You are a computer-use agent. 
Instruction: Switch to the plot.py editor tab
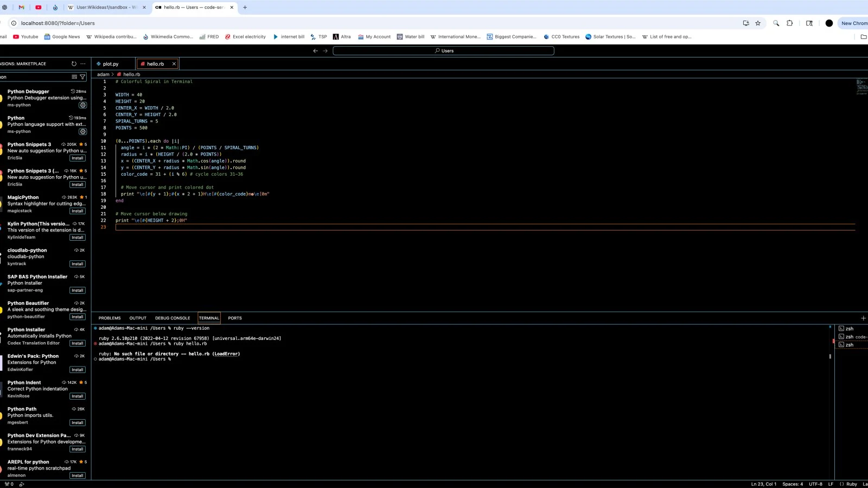pyautogui.click(x=110, y=64)
